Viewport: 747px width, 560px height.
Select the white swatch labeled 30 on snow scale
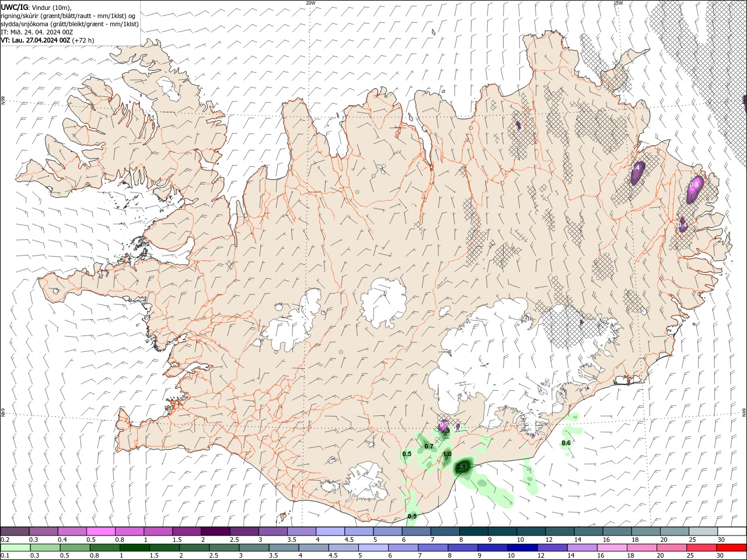(x=731, y=531)
